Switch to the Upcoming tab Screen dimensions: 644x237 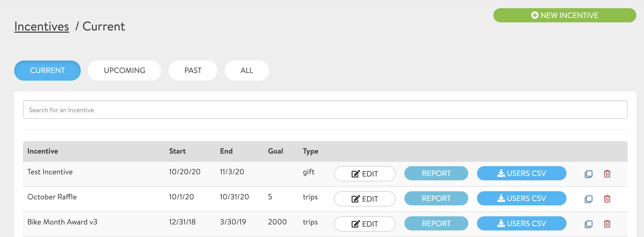[124, 71]
